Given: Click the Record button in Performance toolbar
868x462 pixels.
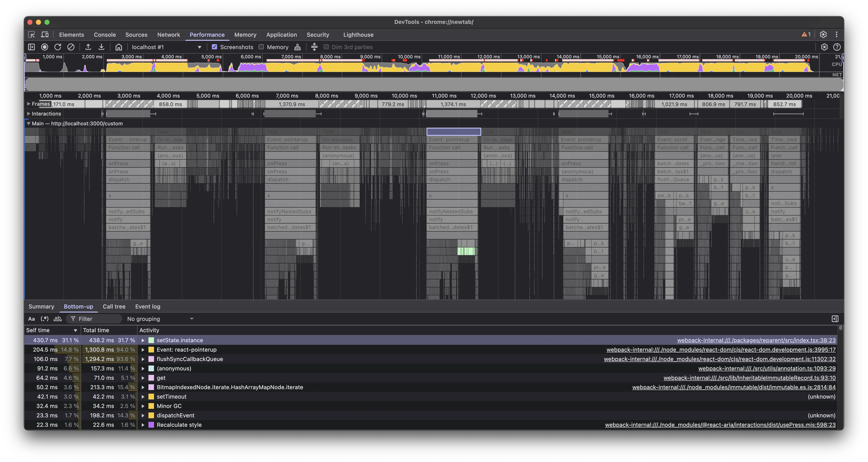Looking at the screenshot, I should [44, 47].
